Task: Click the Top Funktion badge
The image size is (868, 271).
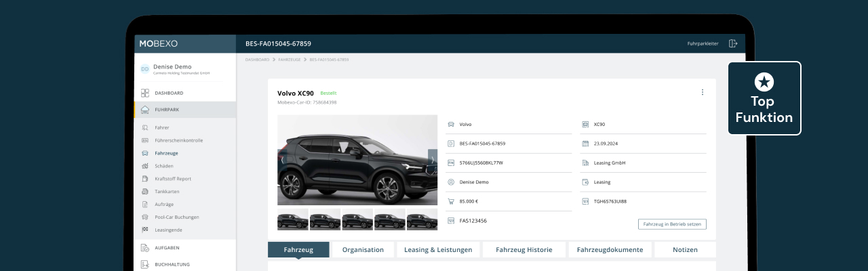Action: (x=764, y=98)
